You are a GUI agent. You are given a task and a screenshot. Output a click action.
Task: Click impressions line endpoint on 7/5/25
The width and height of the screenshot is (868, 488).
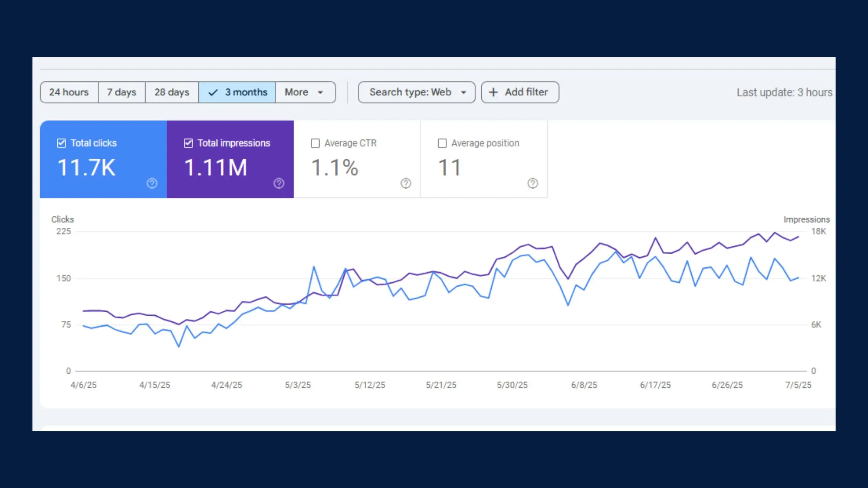(x=798, y=237)
